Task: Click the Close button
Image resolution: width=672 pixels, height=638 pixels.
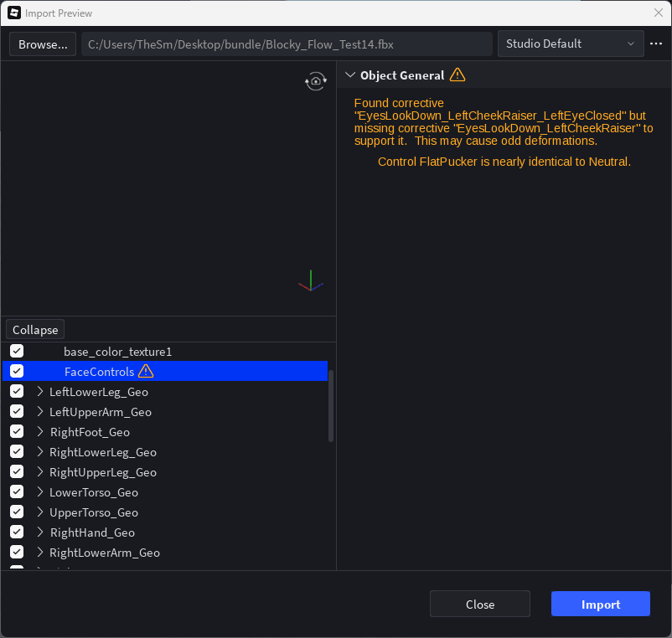Action: coord(480,605)
